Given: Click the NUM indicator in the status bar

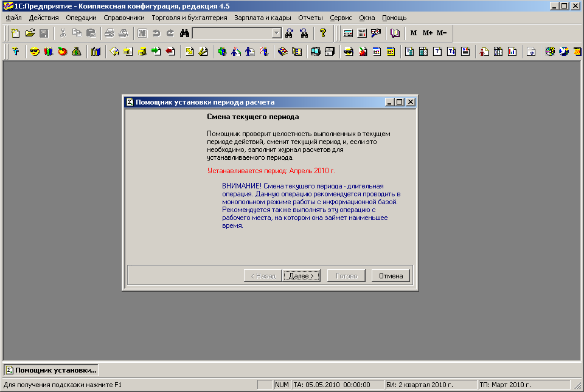Looking at the screenshot, I should 282,385.
